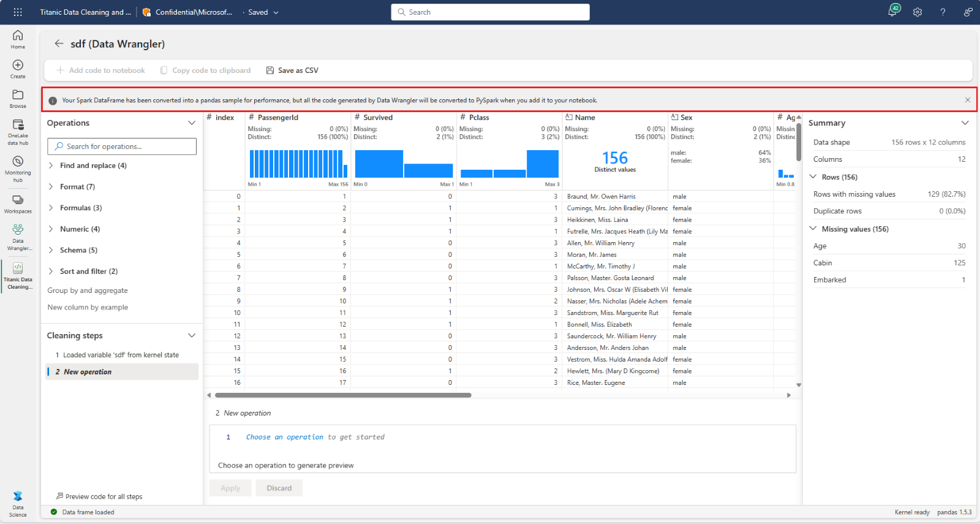Click the info icon in the banner

tap(53, 101)
